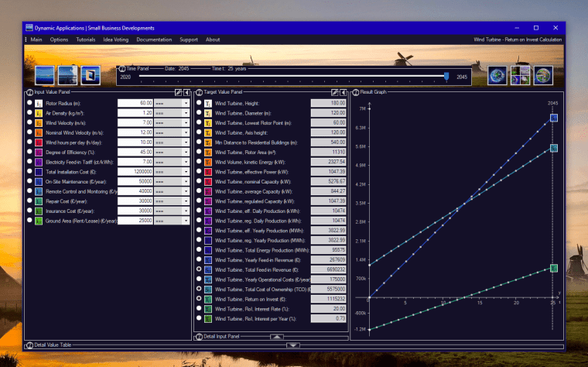The height and width of the screenshot is (367, 588).
Task: Select the Rotor Radius radio button
Action: click(29, 102)
